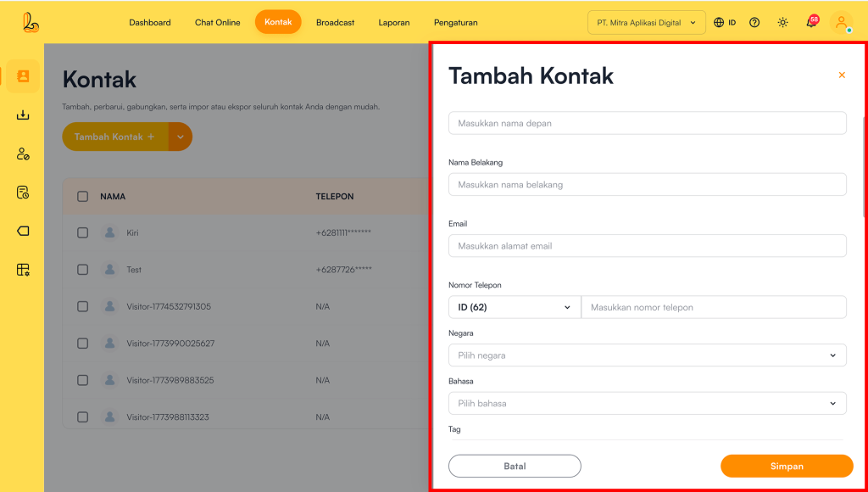Check the select-all checkbox beside NAMA

point(82,197)
